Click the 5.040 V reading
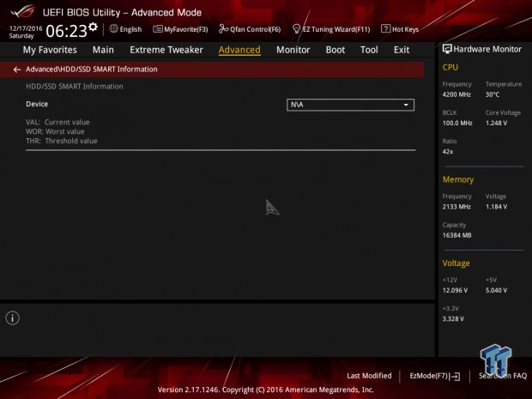Screen dimensions: 532x399 pyautogui.click(x=496, y=290)
